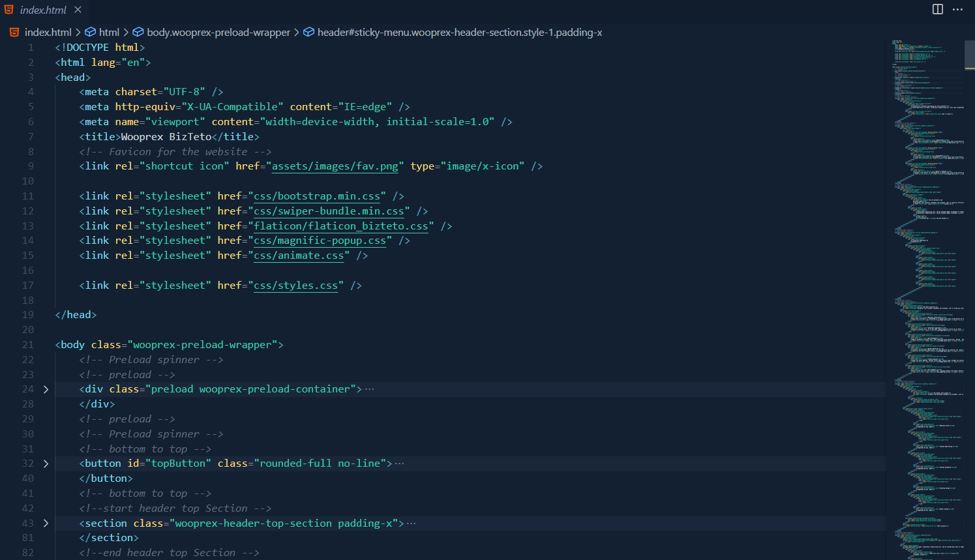Click the index.html file icon in the breadcrumb bar
This screenshot has width=975, height=560.
pos(13,32)
